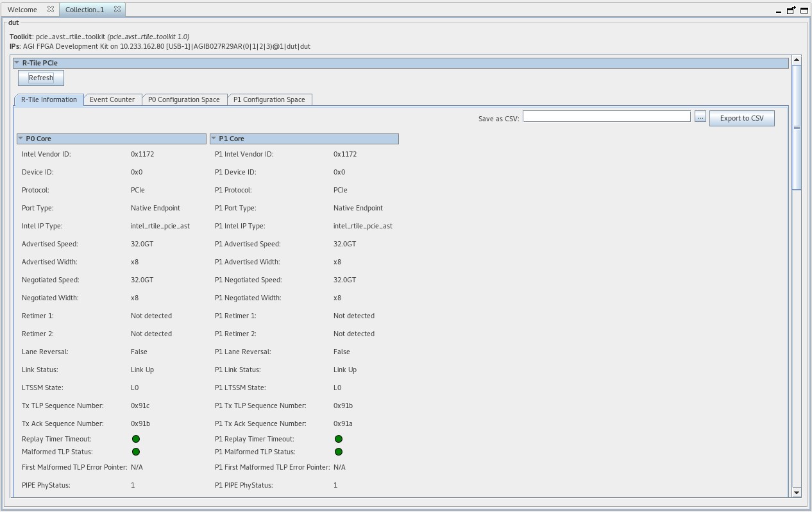
Task: Collapse the R-Tile PCIe section
Action: (x=17, y=63)
